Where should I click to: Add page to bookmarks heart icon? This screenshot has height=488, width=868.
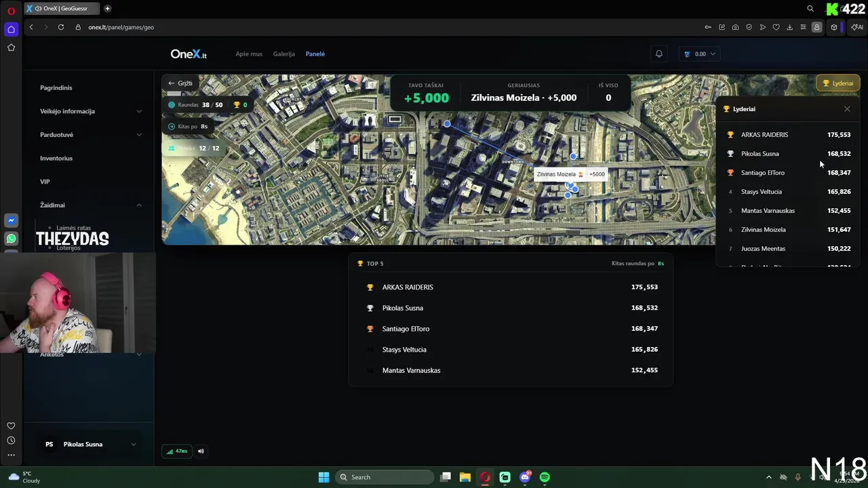[776, 27]
